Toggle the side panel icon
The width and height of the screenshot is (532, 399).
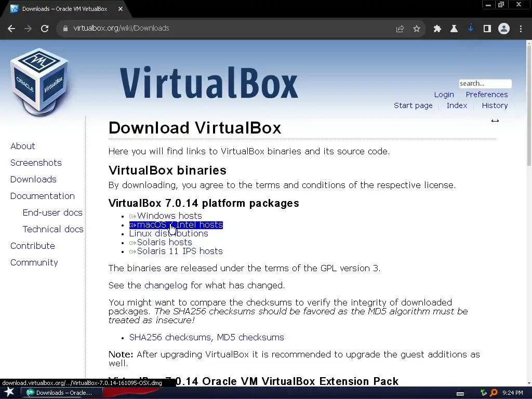[x=487, y=29]
